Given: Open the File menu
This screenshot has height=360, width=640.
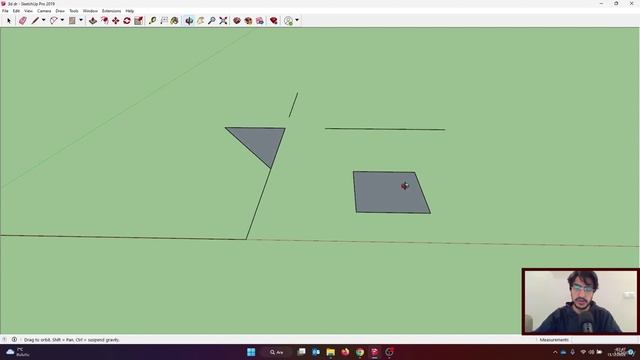Looking at the screenshot, I should coord(5,11).
